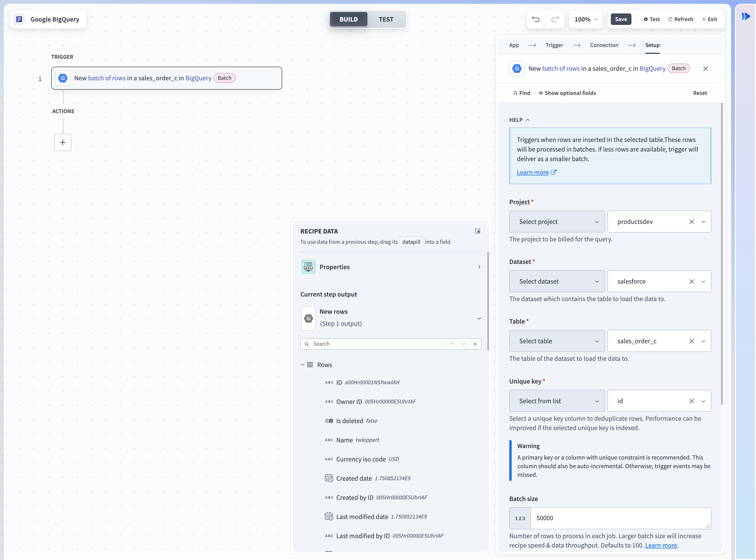Click the Batch size input field
756x560 pixels.
[x=620, y=518]
